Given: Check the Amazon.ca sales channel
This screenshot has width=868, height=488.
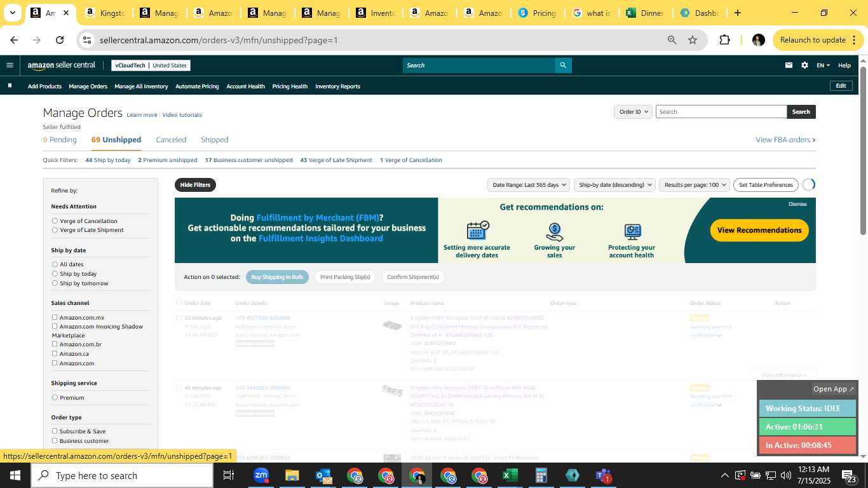Looking at the screenshot, I should pyautogui.click(x=55, y=353).
